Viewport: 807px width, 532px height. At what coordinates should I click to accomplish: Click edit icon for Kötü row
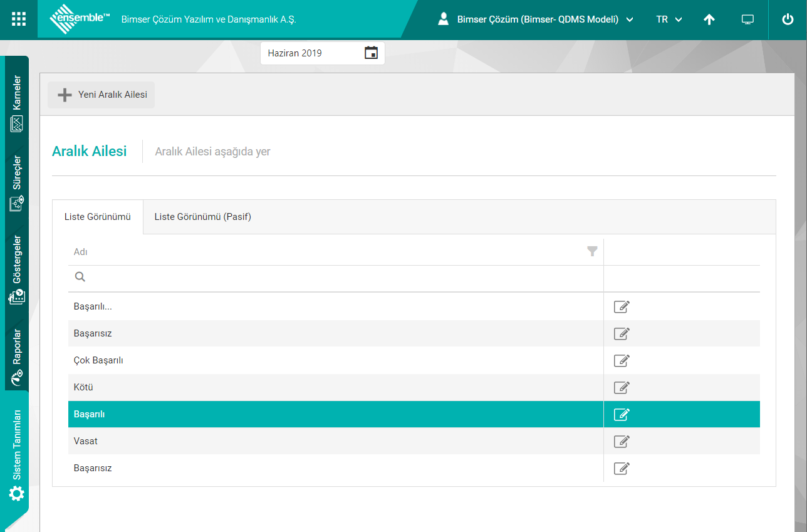tap(621, 387)
